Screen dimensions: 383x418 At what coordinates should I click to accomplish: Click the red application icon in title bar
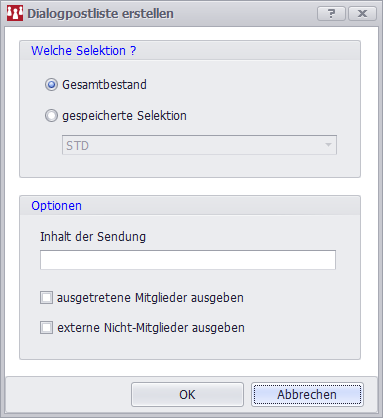pos(15,13)
